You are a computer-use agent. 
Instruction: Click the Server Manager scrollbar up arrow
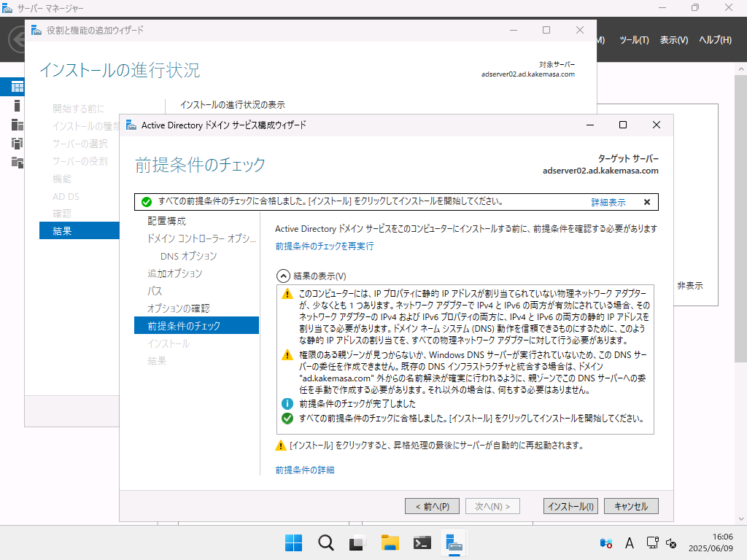tap(740, 69)
